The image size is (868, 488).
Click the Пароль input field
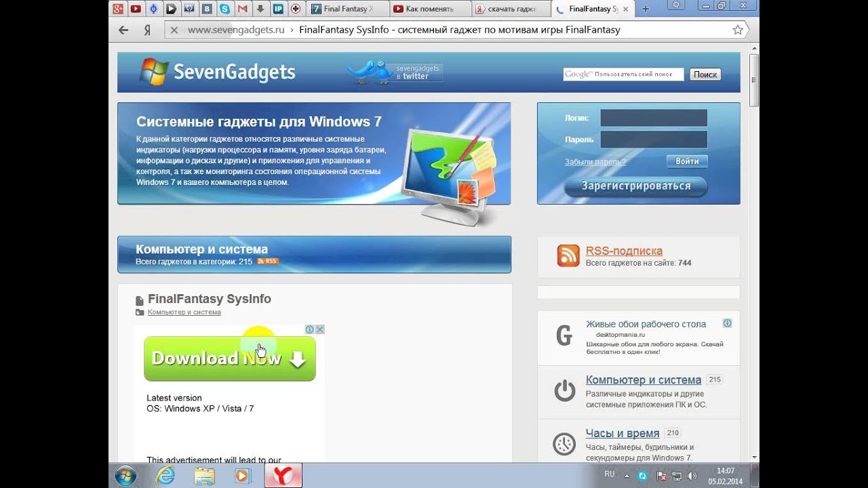[x=654, y=140]
